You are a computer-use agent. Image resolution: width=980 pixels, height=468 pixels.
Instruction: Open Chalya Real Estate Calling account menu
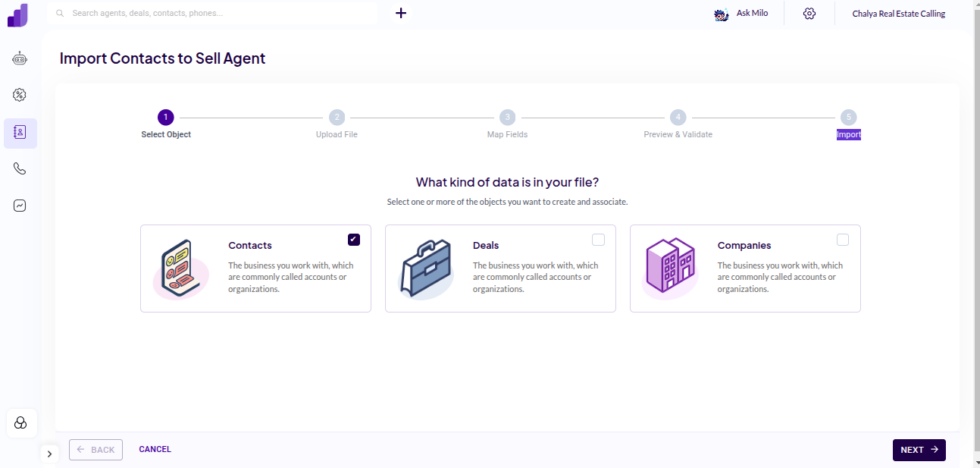[x=899, y=14]
